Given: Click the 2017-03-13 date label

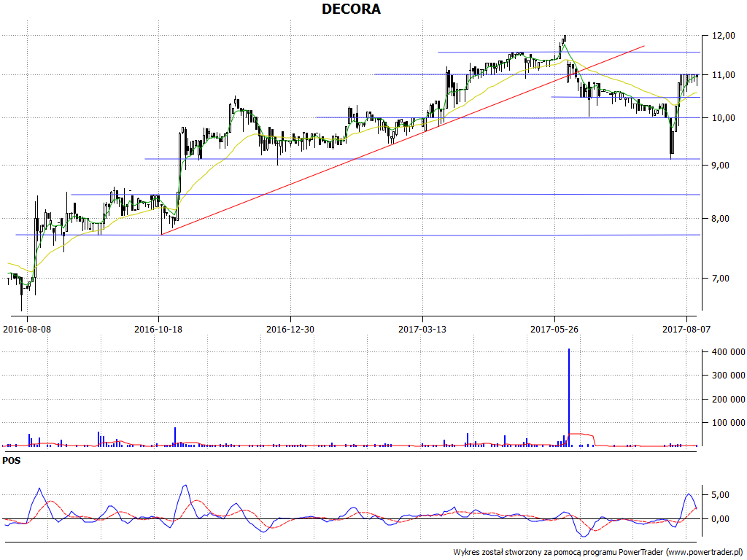Looking at the screenshot, I should pos(422,329).
